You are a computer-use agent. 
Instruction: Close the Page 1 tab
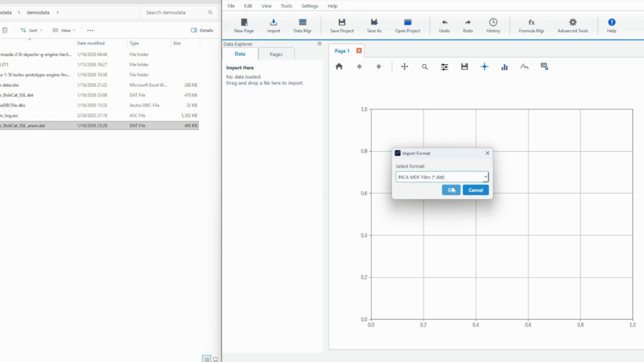[359, 51]
